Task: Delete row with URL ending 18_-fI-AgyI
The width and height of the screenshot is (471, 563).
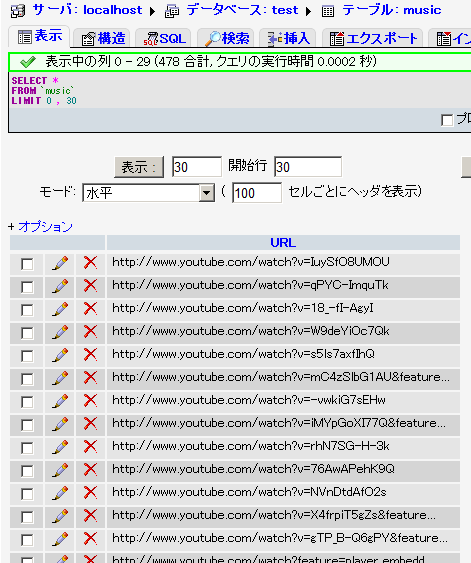Action: click(90, 309)
